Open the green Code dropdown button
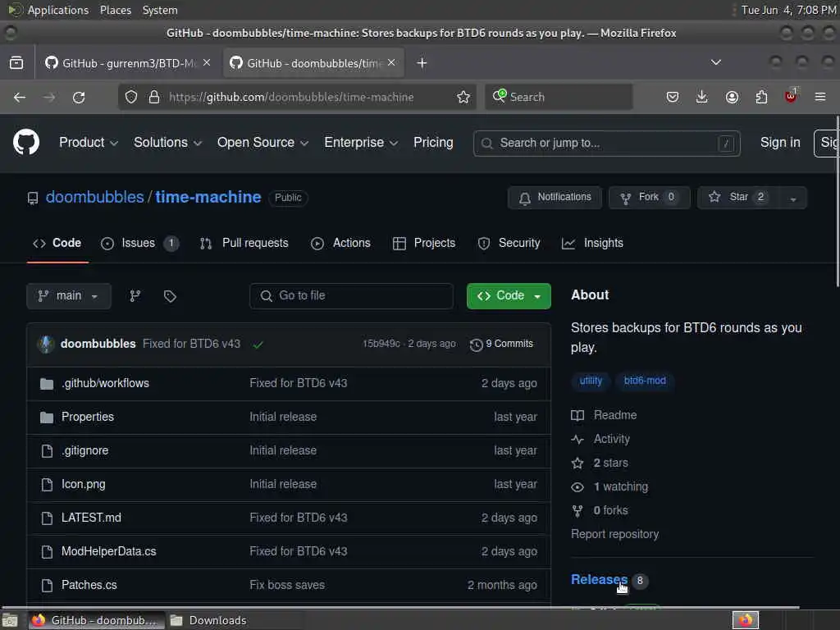840x630 pixels. click(x=509, y=295)
